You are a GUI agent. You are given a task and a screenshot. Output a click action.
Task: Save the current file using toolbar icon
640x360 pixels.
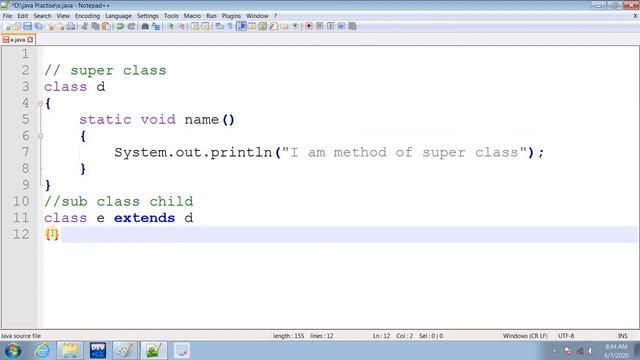tap(27, 27)
